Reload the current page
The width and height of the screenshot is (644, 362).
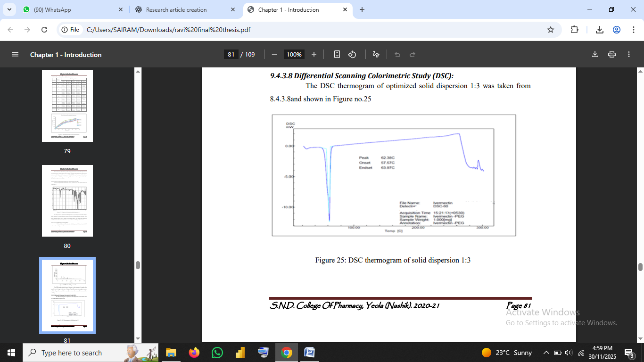click(x=44, y=30)
